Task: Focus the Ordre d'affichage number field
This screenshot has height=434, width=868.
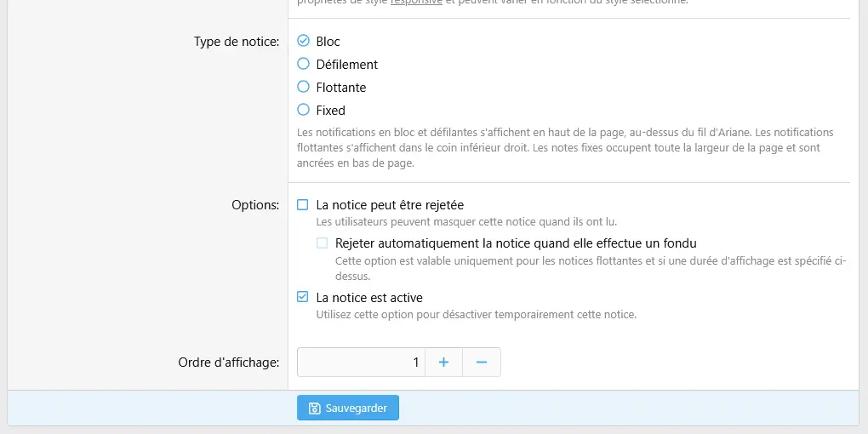Action: pos(361,362)
